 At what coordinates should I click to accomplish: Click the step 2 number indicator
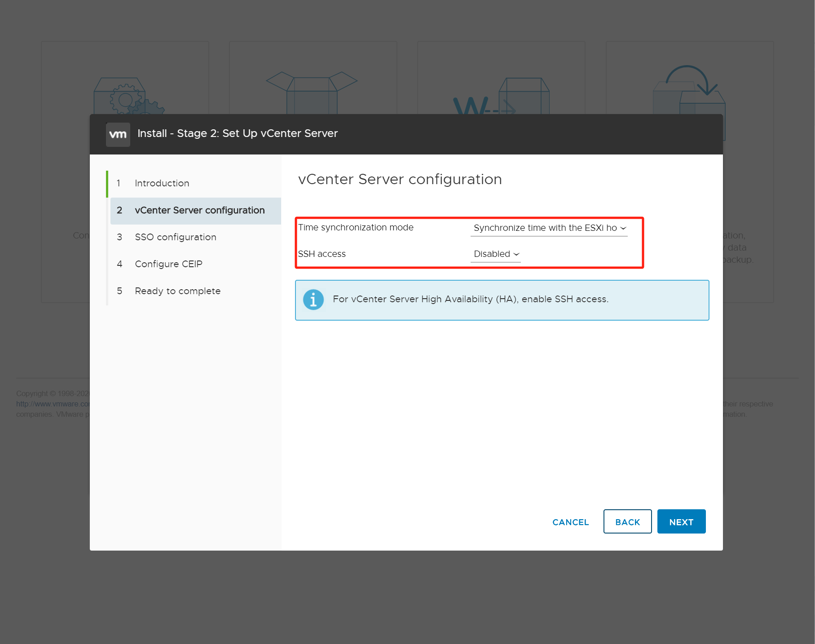point(119,210)
